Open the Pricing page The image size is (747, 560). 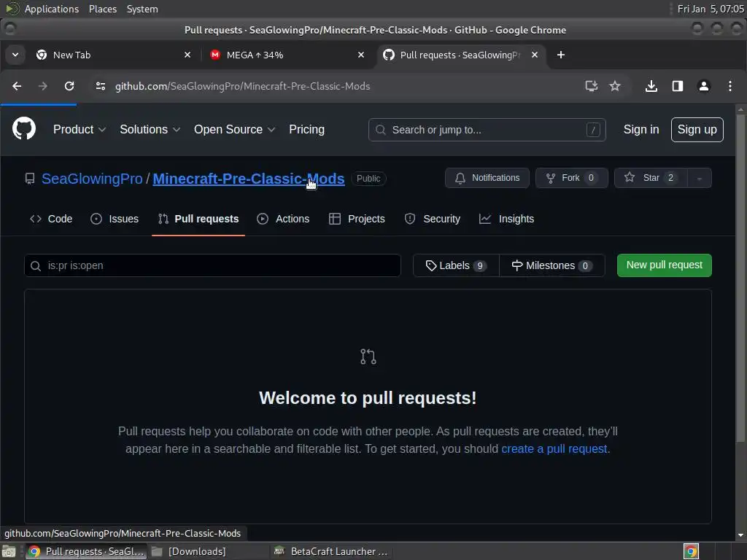pos(307,130)
